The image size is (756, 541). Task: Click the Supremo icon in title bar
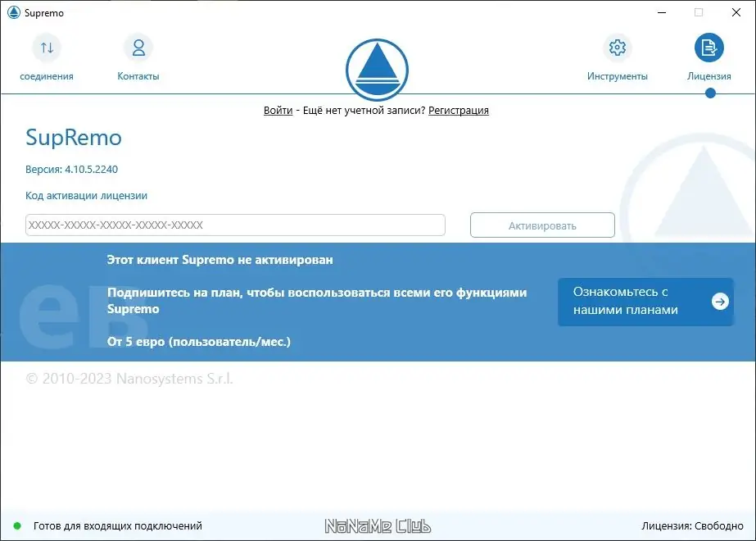[13, 12]
